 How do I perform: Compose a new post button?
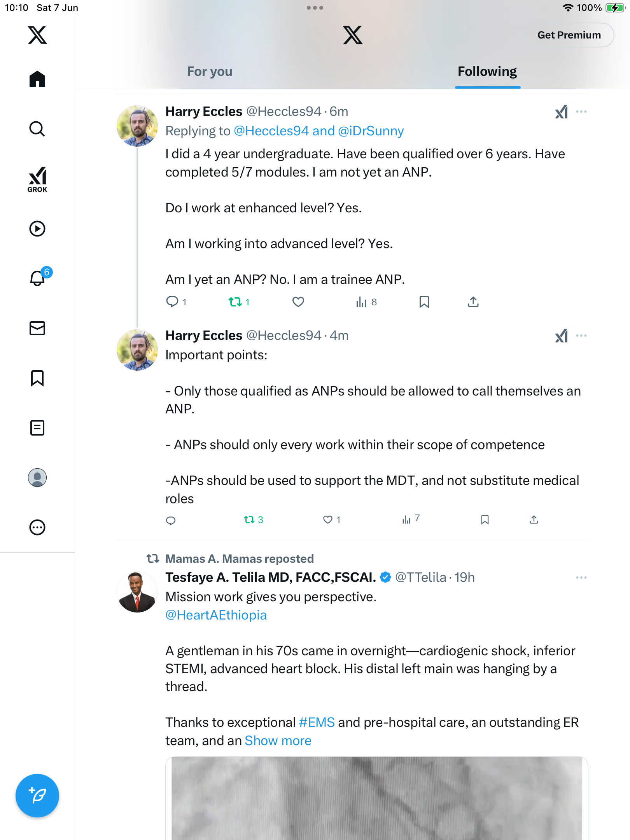(37, 796)
